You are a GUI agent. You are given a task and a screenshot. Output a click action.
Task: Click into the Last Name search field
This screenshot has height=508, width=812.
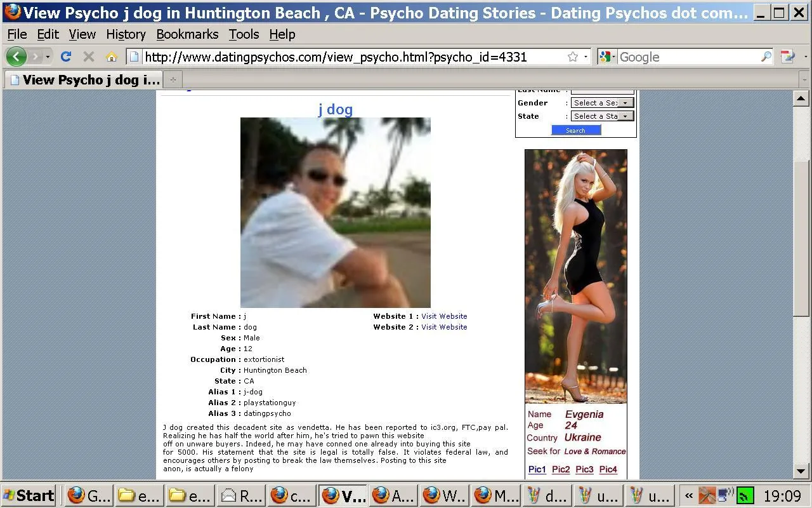coord(602,91)
